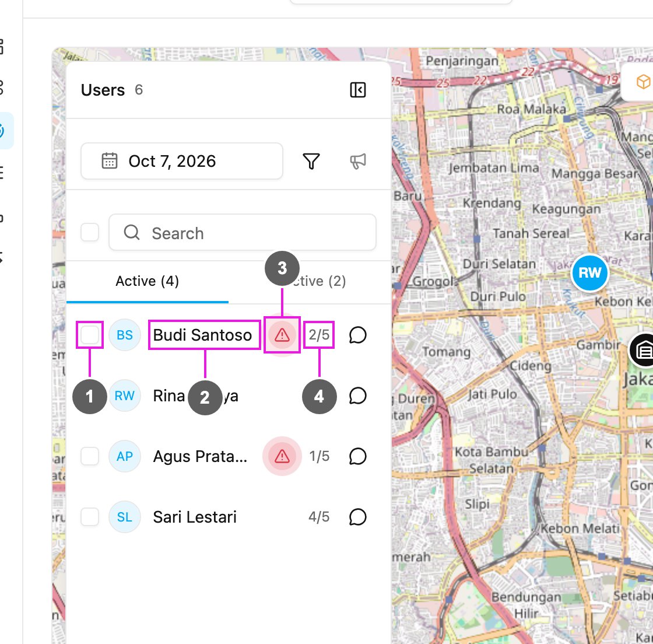This screenshot has height=644, width=653.
Task: Click the megaphone broadcast icon
Action: (x=358, y=161)
